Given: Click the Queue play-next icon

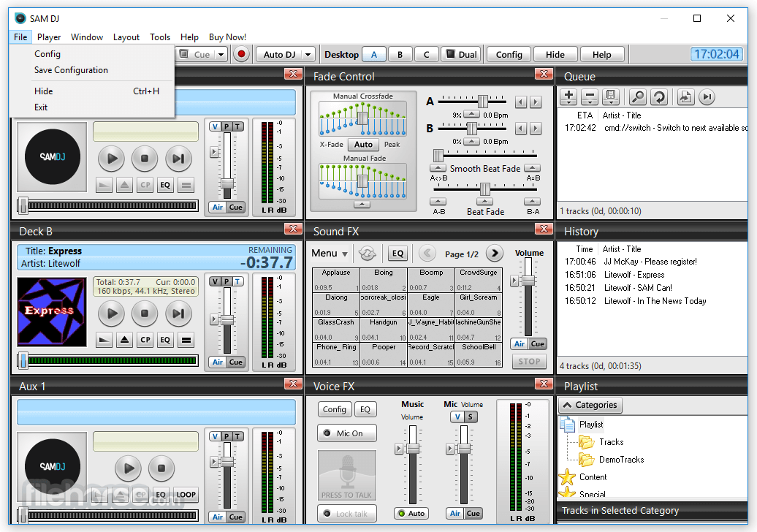Looking at the screenshot, I should 707,97.
